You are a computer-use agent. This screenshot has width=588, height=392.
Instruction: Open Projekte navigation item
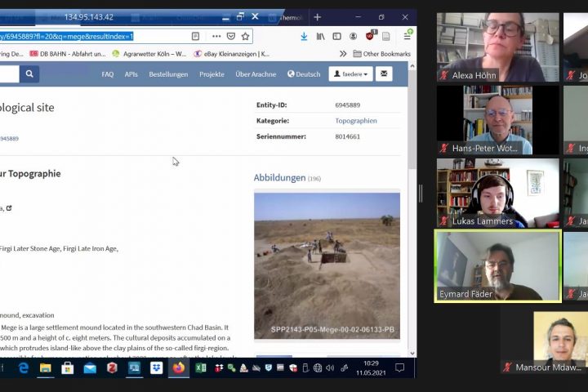pos(212,74)
